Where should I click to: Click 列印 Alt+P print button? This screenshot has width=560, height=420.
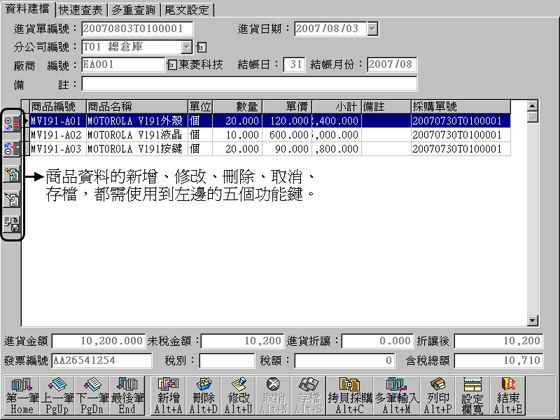(x=438, y=396)
